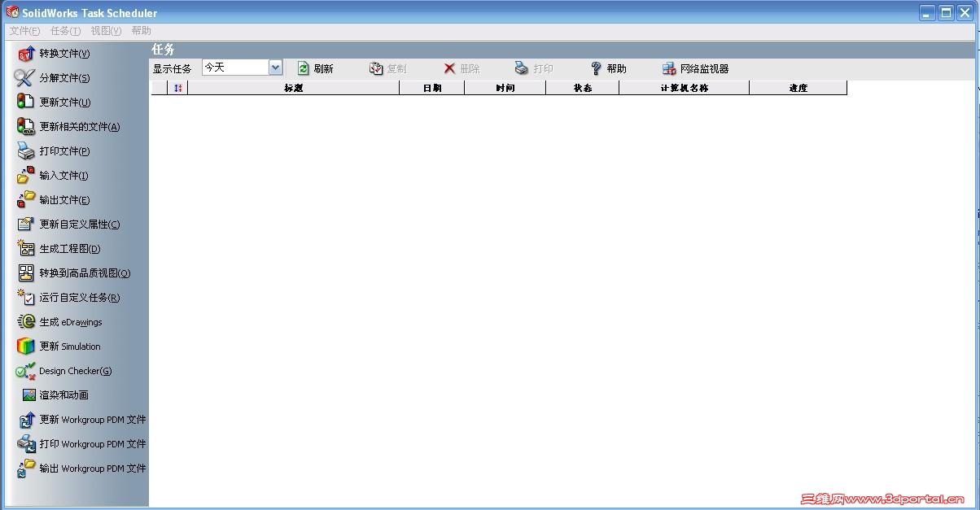Click the 打印 Workgroup PDM 文件 icon
This screenshot has height=510, width=980.
[26, 444]
